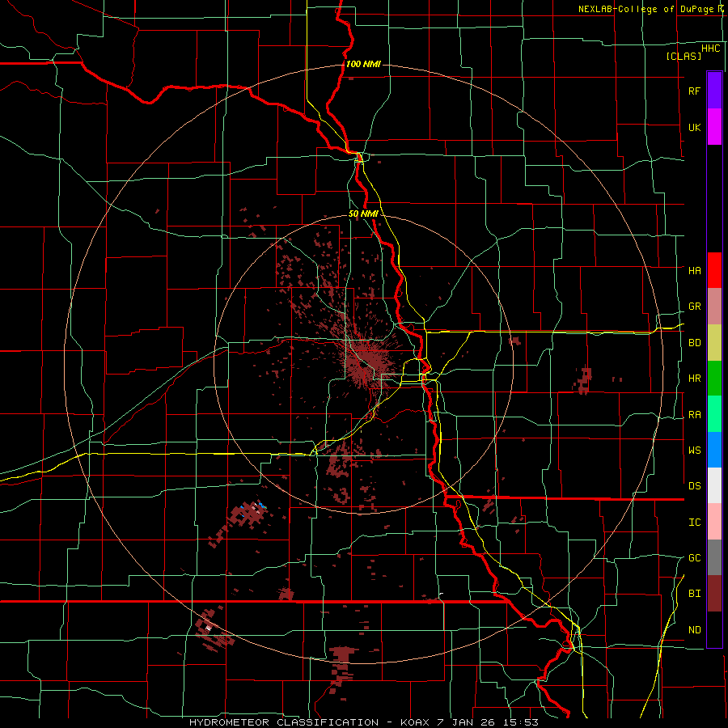
Task: Click the HR legend label
Action: pyautogui.click(x=694, y=379)
